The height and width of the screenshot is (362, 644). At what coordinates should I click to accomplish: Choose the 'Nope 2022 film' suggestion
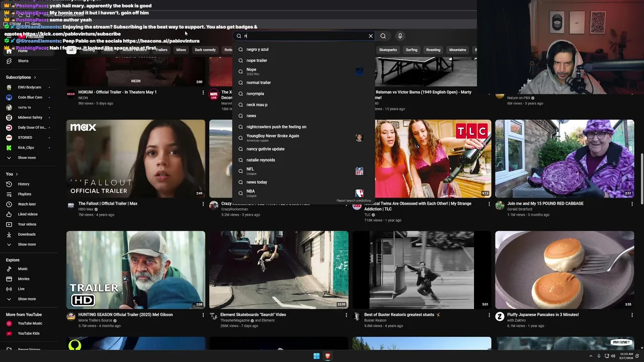tap(303, 71)
